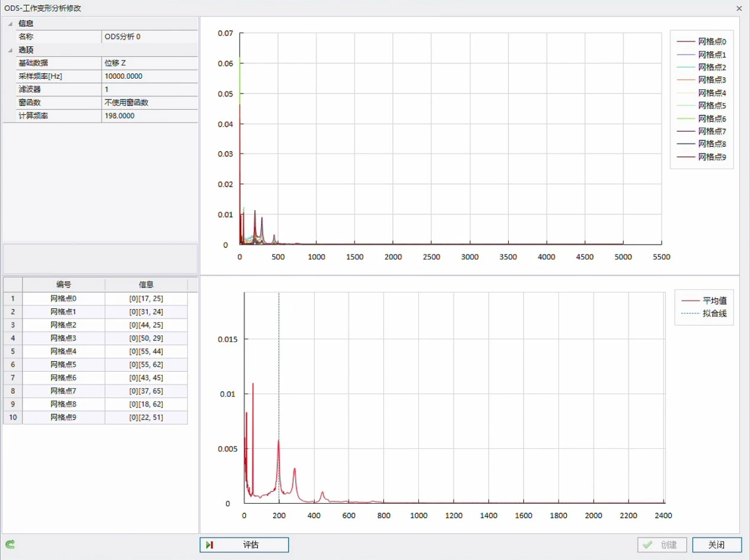Image resolution: width=750 pixels, height=560 pixels.
Task: Select the 网格点0 row in the table
Action: 63,298
